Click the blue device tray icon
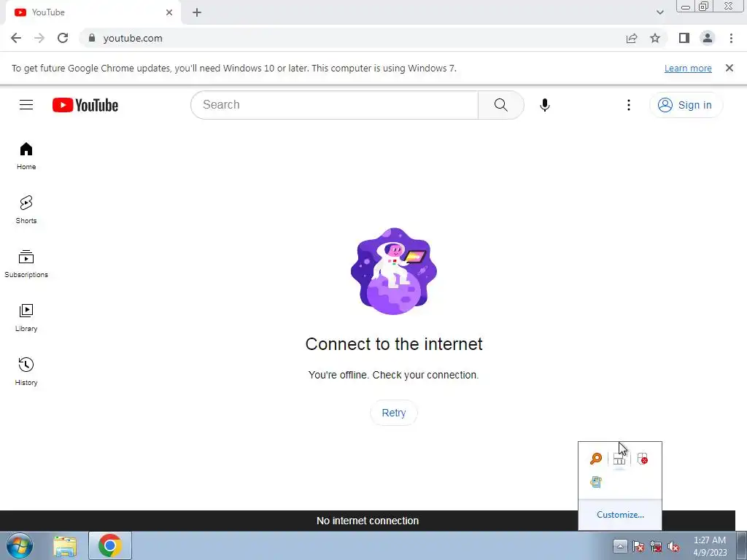This screenshot has width=747, height=560. click(x=596, y=482)
